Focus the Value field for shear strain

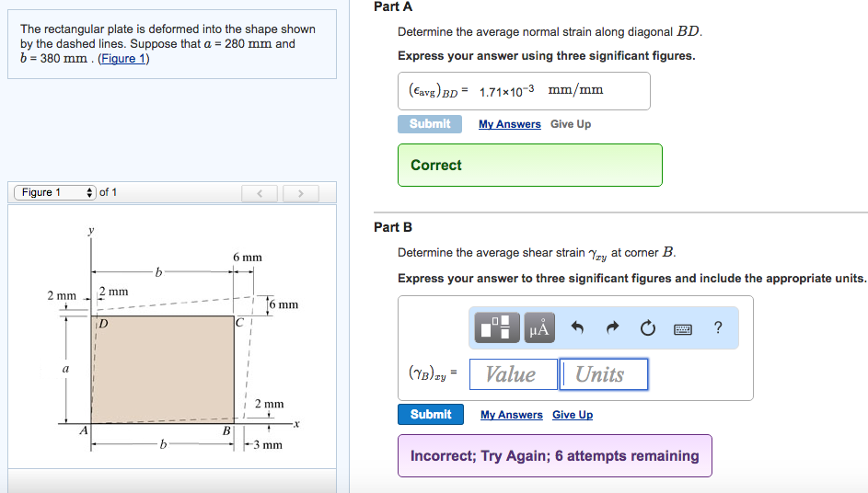pyautogui.click(x=513, y=374)
